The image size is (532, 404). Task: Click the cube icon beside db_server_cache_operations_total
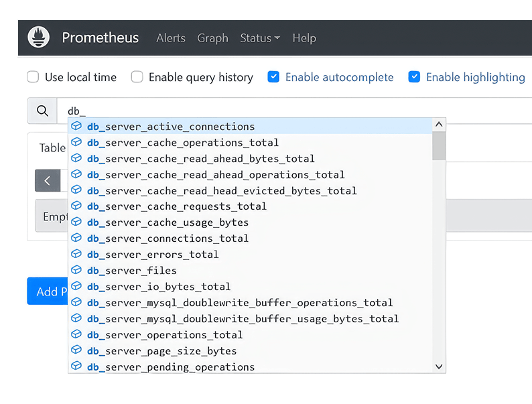(x=76, y=142)
